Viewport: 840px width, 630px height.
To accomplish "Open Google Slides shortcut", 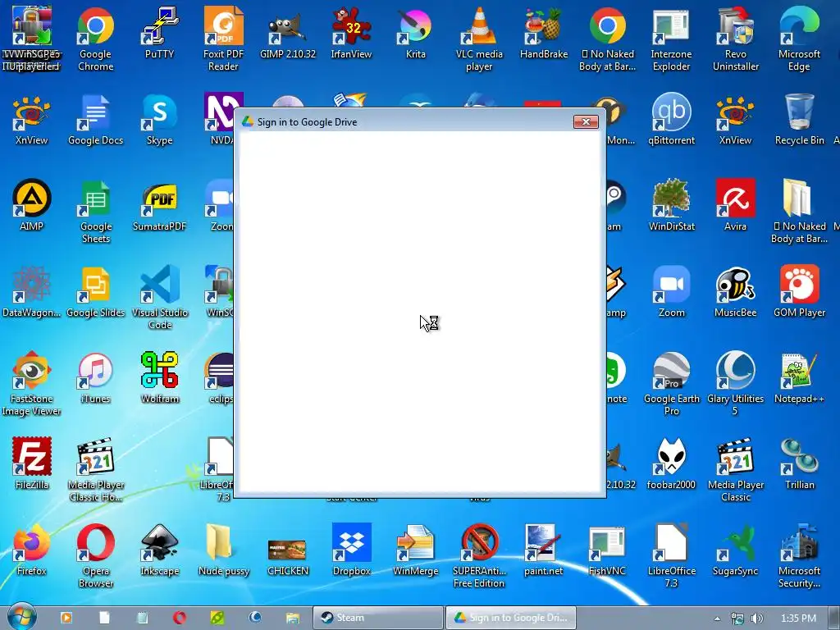I will (95, 291).
